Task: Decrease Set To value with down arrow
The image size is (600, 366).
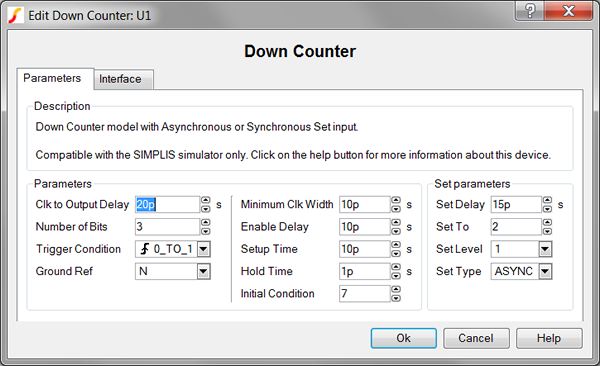Action: (x=548, y=230)
